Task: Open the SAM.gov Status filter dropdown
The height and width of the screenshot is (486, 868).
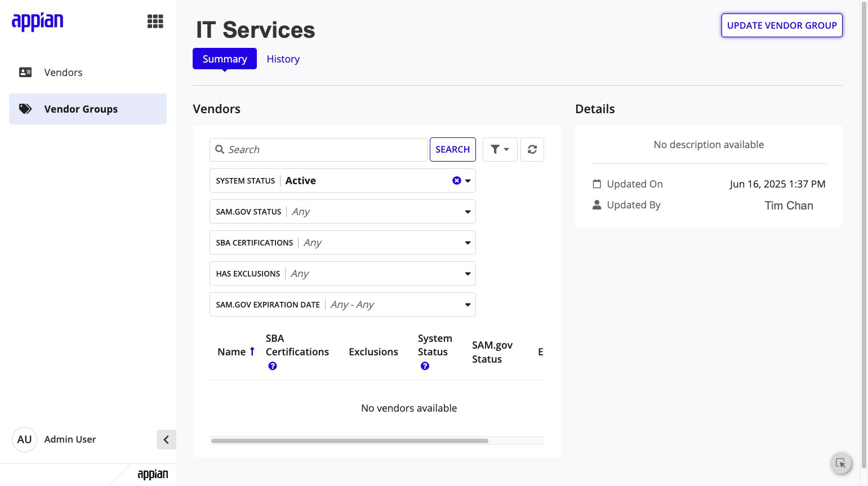Action: click(342, 212)
